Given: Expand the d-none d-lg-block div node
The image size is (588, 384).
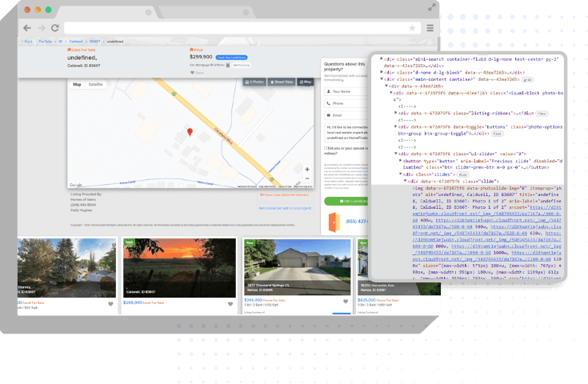Looking at the screenshot, I should (x=382, y=72).
